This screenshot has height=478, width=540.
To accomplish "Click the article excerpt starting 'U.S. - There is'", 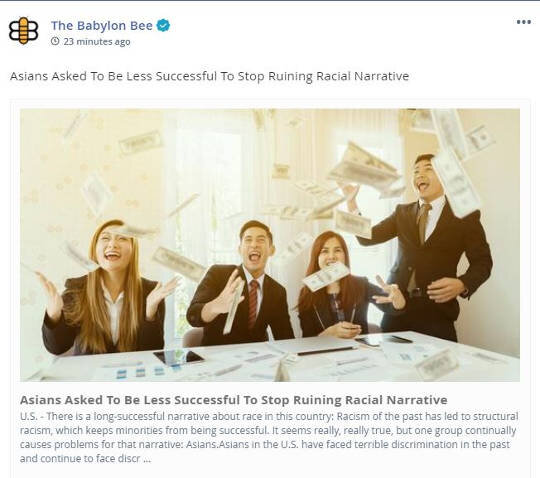I will (x=269, y=437).
